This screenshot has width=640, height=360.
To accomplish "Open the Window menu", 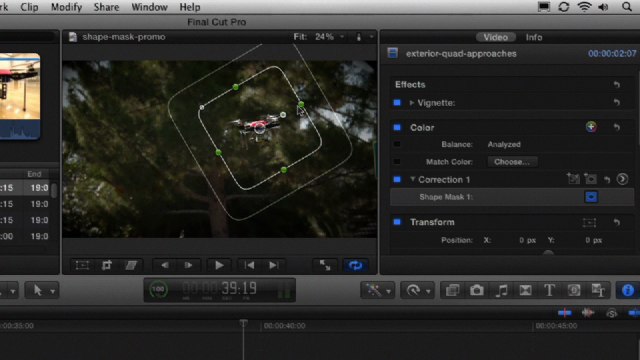I will click(149, 7).
